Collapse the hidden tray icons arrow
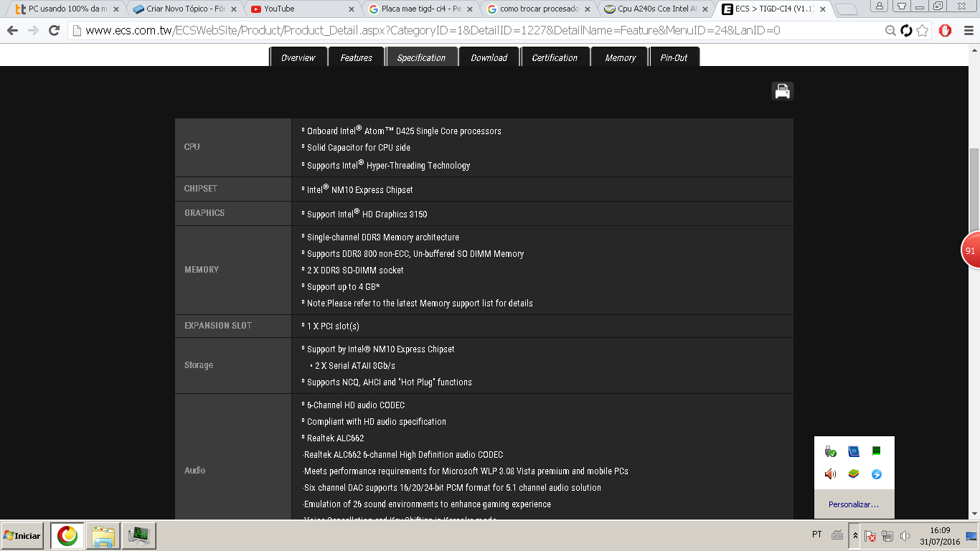 pyautogui.click(x=855, y=536)
